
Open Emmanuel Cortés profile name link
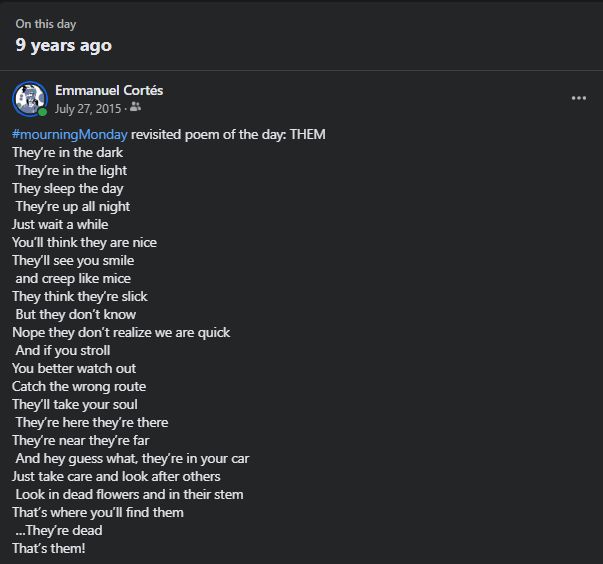point(109,90)
